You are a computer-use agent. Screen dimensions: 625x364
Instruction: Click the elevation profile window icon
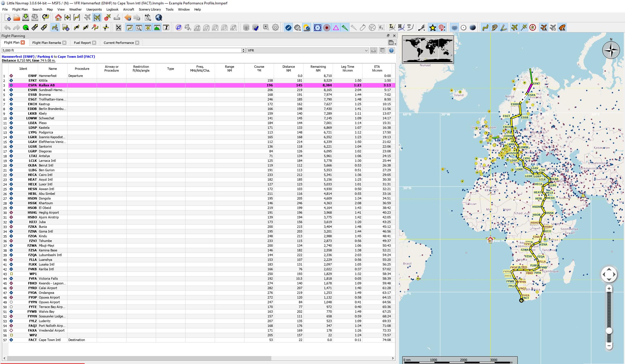157,28
